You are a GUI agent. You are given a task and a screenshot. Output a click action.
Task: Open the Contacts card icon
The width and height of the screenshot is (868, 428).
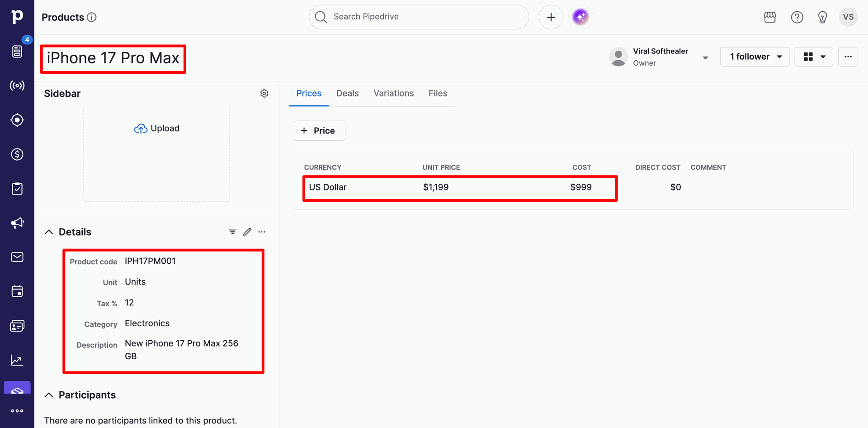pos(17,326)
